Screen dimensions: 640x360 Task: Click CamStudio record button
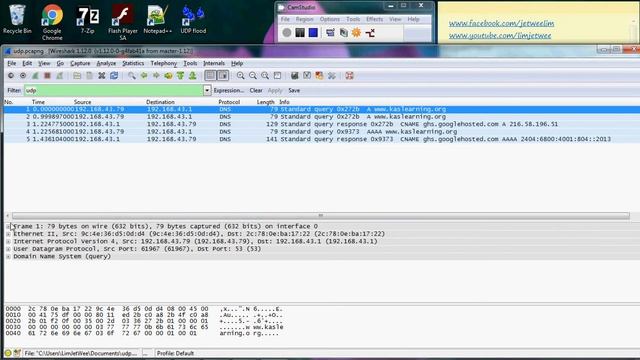[x=287, y=33]
